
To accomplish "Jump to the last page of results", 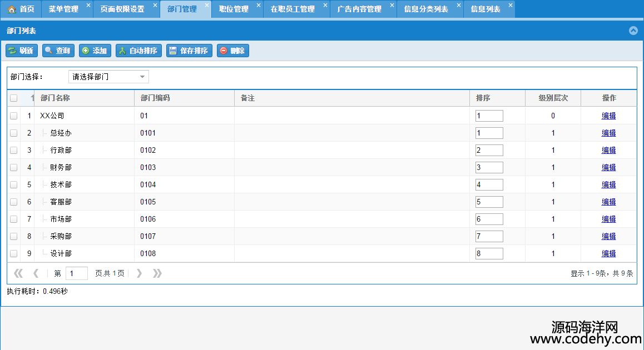I will [x=157, y=273].
